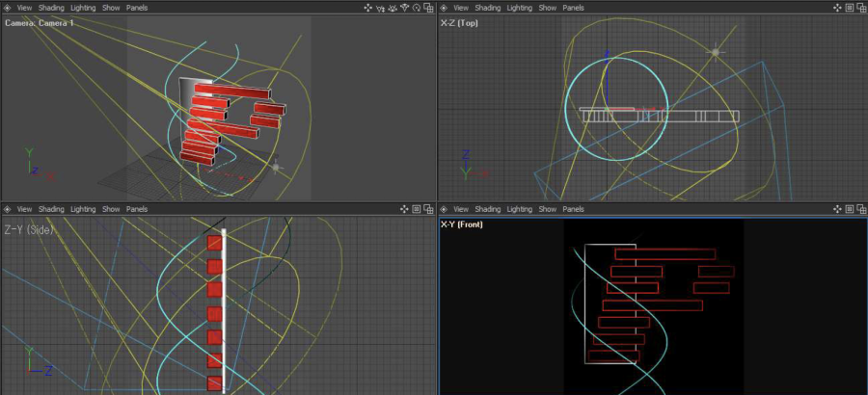Open the View menu in the Camera viewport
Screen dimensions: 868x395
[24, 8]
